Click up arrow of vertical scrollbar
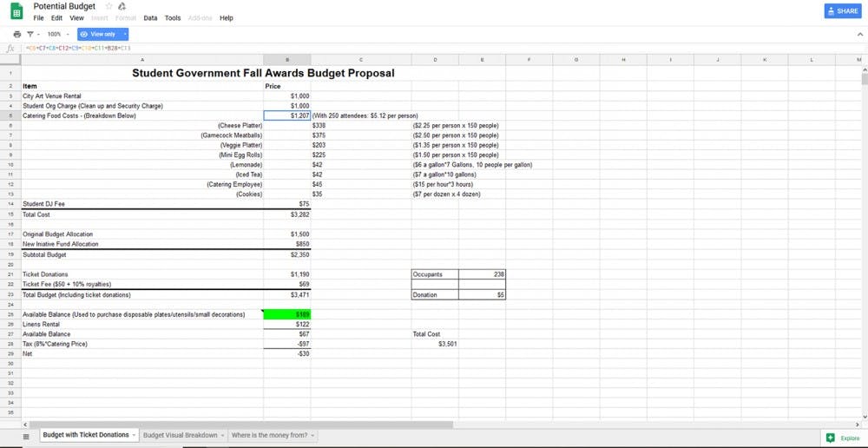This screenshot has height=448, width=868. [x=865, y=69]
